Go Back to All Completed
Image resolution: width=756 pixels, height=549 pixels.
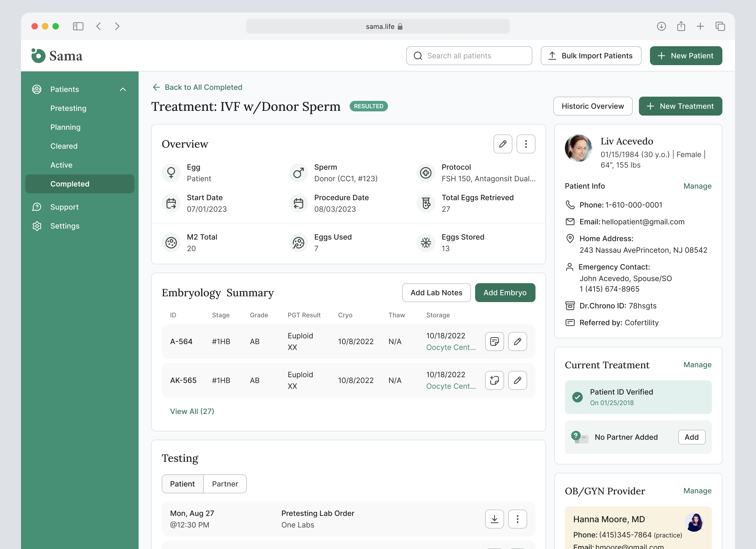[197, 87]
